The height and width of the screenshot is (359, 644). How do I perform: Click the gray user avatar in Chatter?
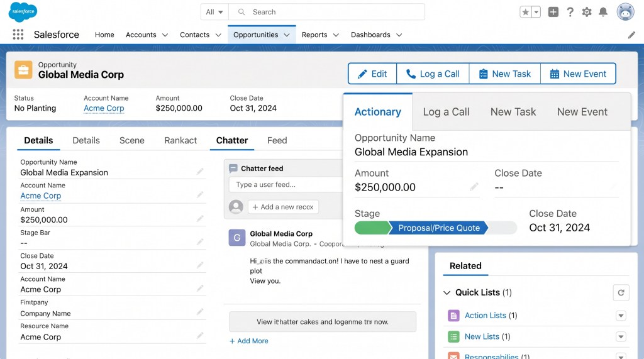[236, 207]
